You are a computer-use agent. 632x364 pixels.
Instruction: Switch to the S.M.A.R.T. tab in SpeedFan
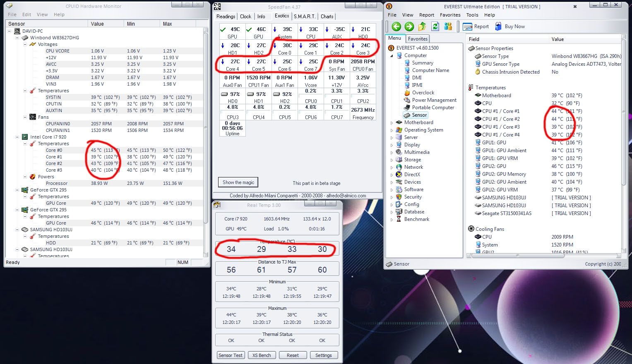[304, 17]
